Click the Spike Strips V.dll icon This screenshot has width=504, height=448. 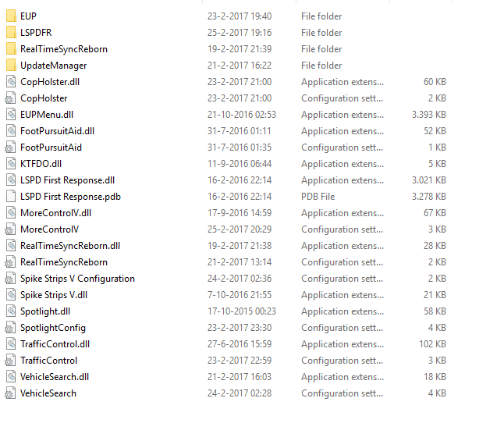click(11, 295)
